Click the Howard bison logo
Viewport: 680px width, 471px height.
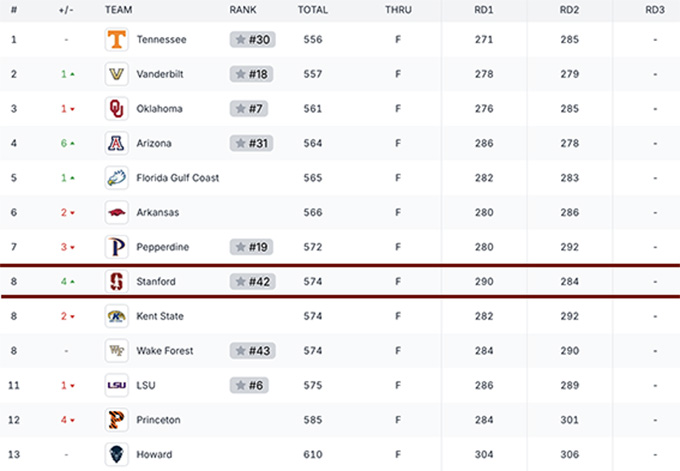117,455
